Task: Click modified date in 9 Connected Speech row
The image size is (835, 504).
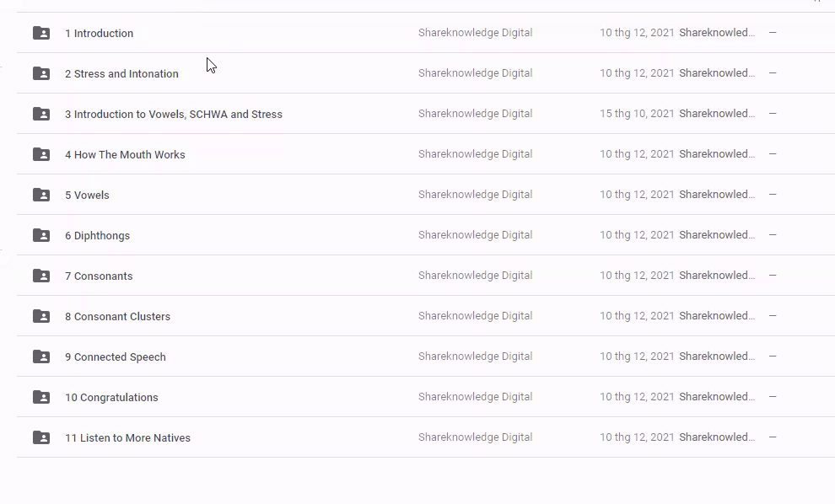Action: pyautogui.click(x=637, y=357)
